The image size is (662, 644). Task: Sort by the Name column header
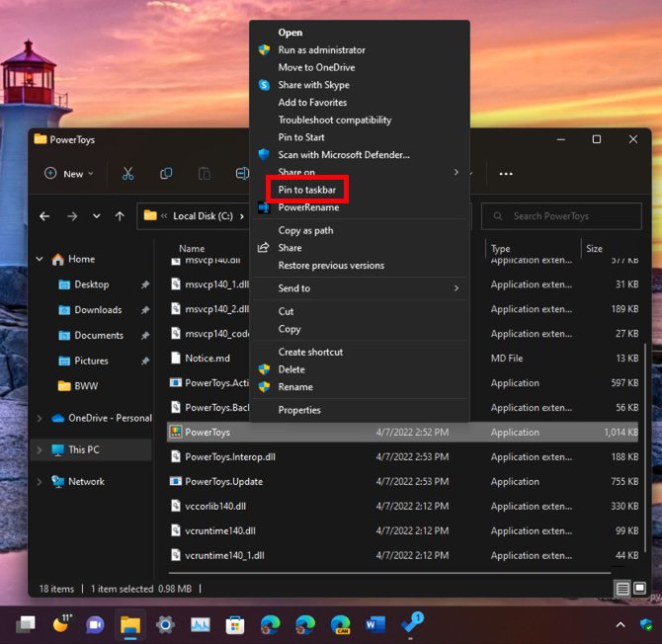point(192,249)
